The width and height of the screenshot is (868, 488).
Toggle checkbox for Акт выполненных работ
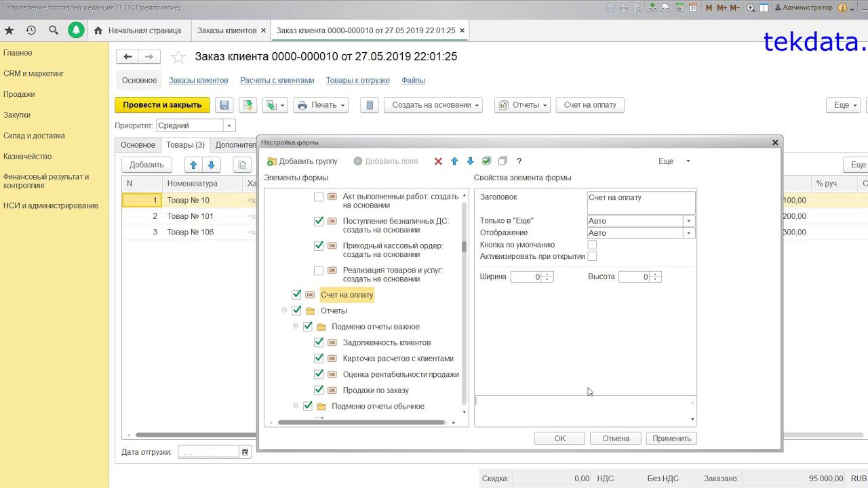point(319,197)
